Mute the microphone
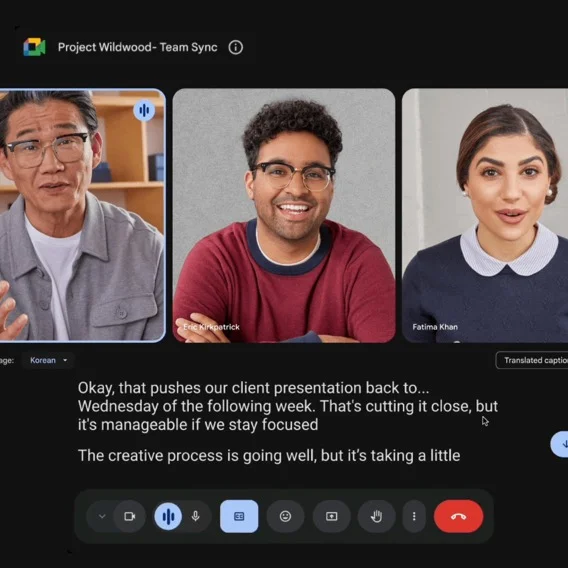The image size is (568, 568). pyautogui.click(x=196, y=516)
